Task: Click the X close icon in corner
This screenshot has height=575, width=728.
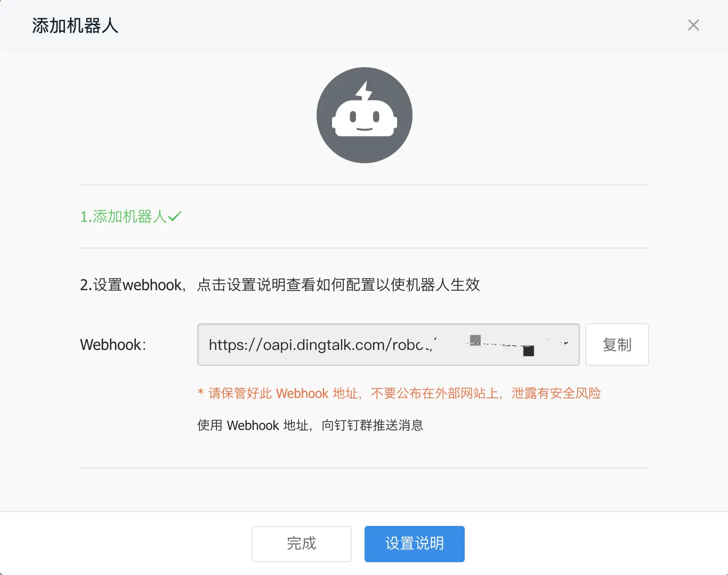Action: tap(693, 25)
